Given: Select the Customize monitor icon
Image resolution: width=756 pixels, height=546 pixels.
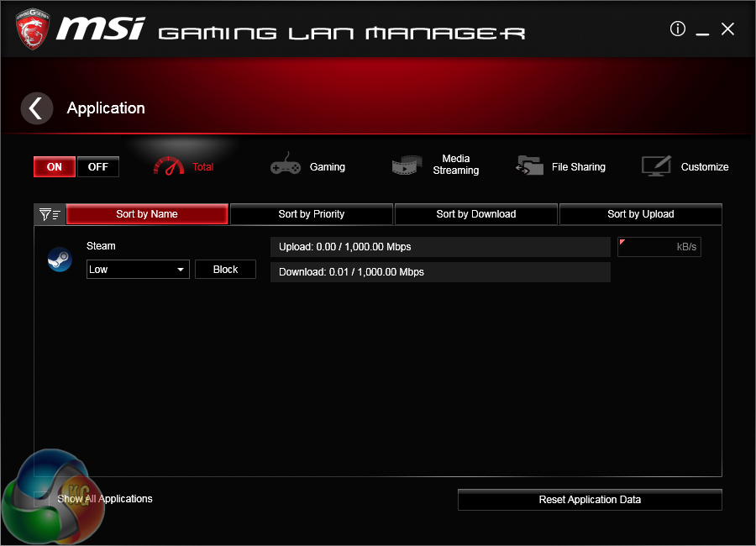Looking at the screenshot, I should click(x=657, y=165).
